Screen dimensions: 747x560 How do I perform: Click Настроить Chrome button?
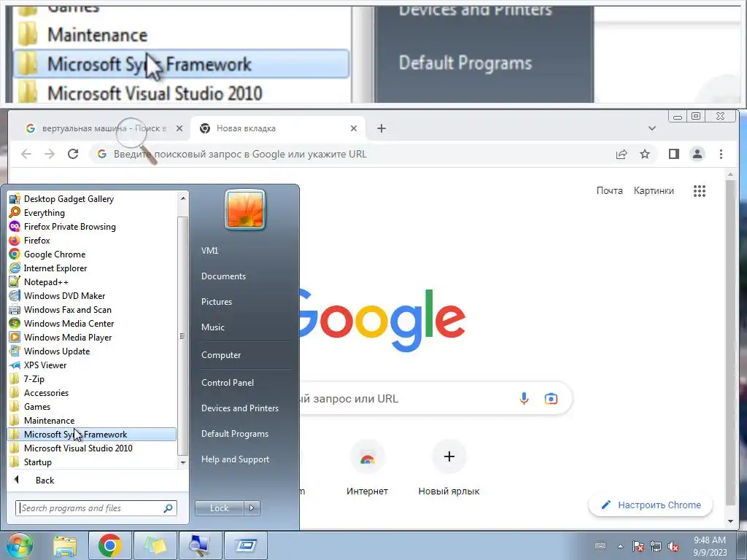pos(651,505)
